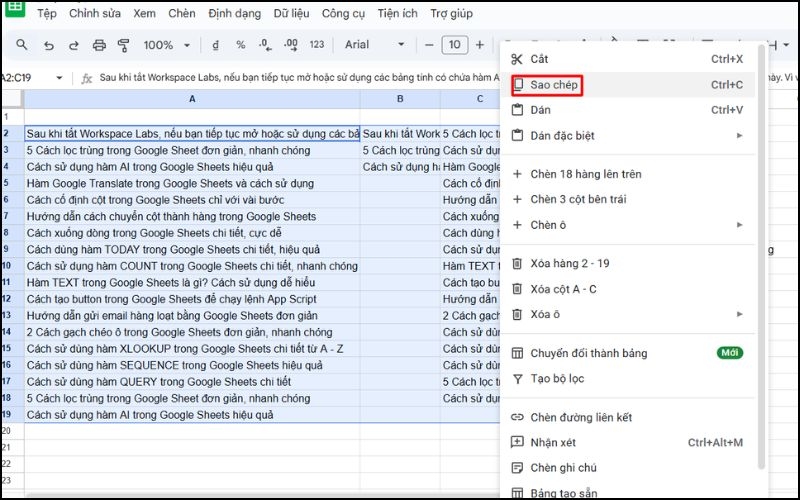Increase decimal places icon
This screenshot has width=800, height=500.
291,45
